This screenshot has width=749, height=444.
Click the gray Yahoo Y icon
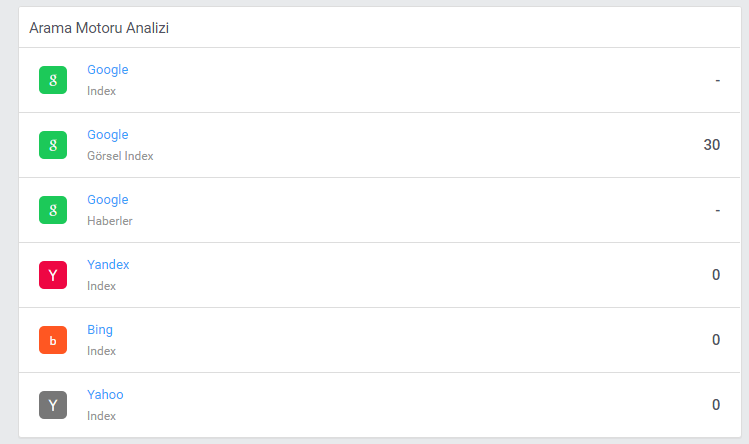coord(53,405)
